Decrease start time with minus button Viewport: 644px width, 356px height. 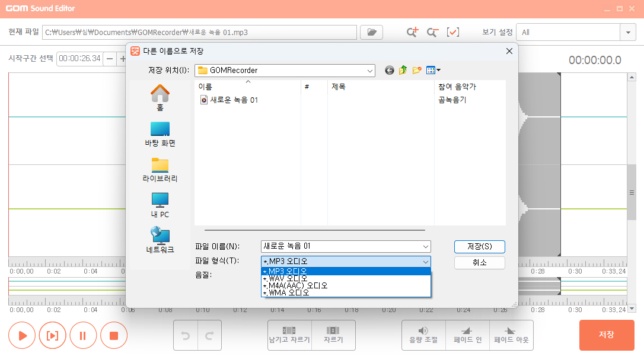(x=110, y=59)
